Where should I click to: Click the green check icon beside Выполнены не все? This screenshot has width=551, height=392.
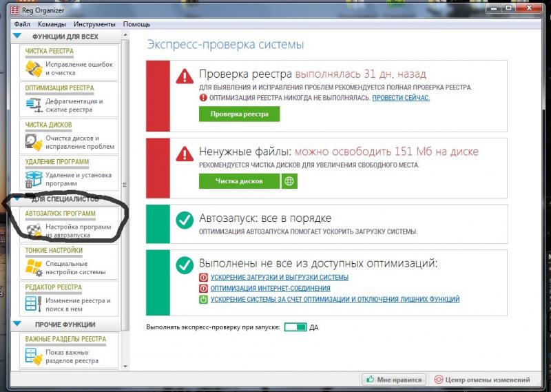(x=185, y=265)
